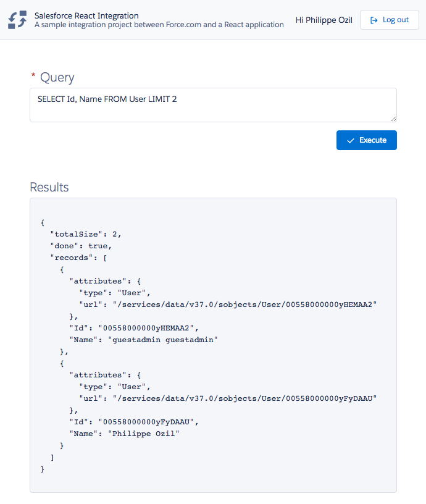Click the Id value 00558000000yHEMAA2
This screenshot has height=504, width=426.
[x=146, y=328]
